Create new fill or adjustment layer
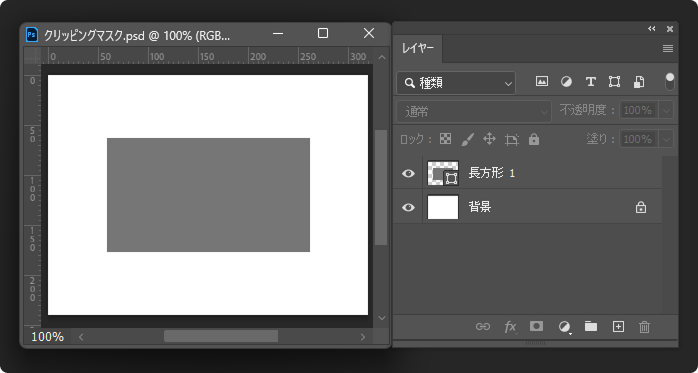Viewport: 698px width, 373px height. tap(564, 327)
